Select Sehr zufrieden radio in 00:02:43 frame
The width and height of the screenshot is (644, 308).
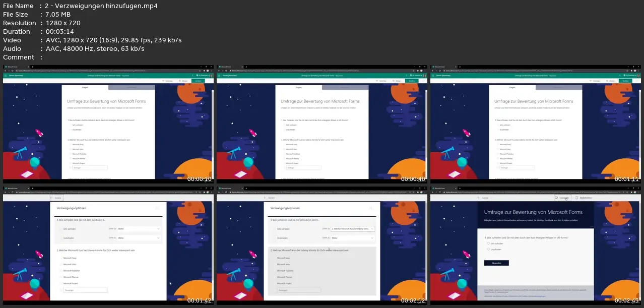[488, 243]
